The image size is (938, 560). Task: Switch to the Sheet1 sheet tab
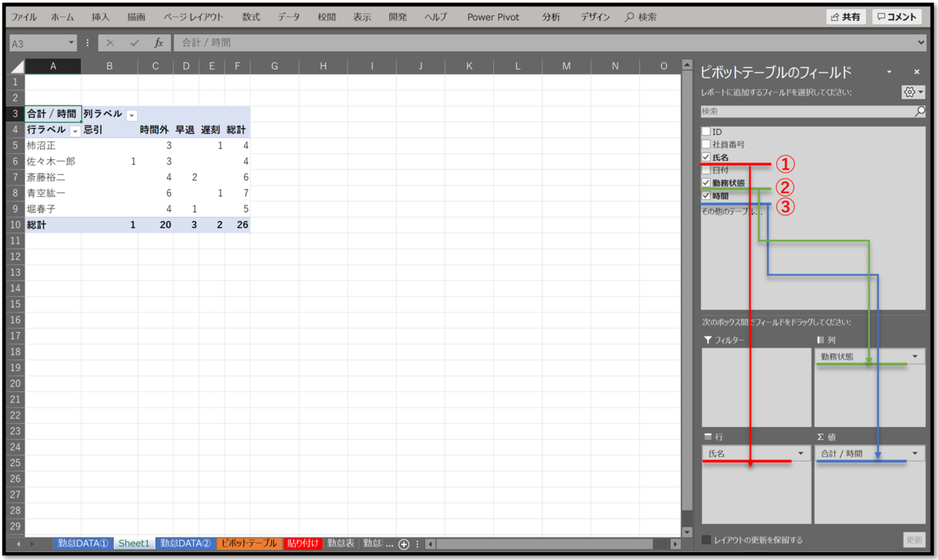pos(134,544)
